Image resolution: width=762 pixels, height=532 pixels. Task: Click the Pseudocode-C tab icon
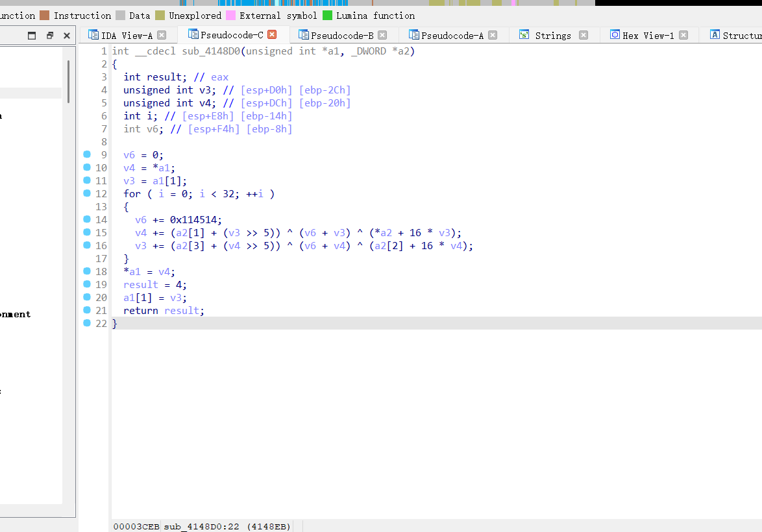(x=193, y=34)
